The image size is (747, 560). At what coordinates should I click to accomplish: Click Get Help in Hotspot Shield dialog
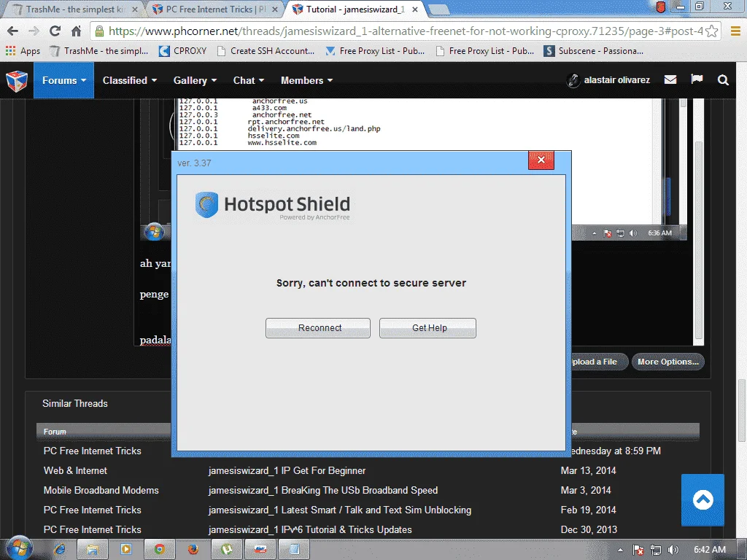(427, 327)
